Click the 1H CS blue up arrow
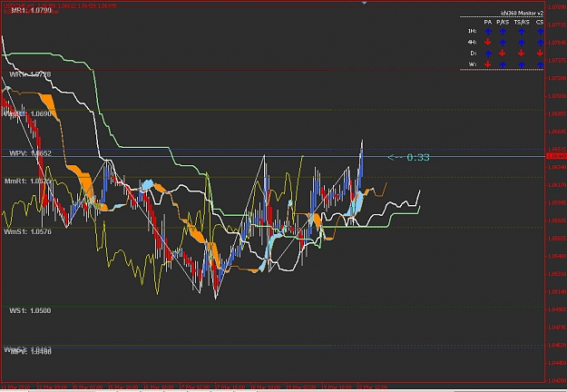This screenshot has width=567, height=392. click(541, 32)
